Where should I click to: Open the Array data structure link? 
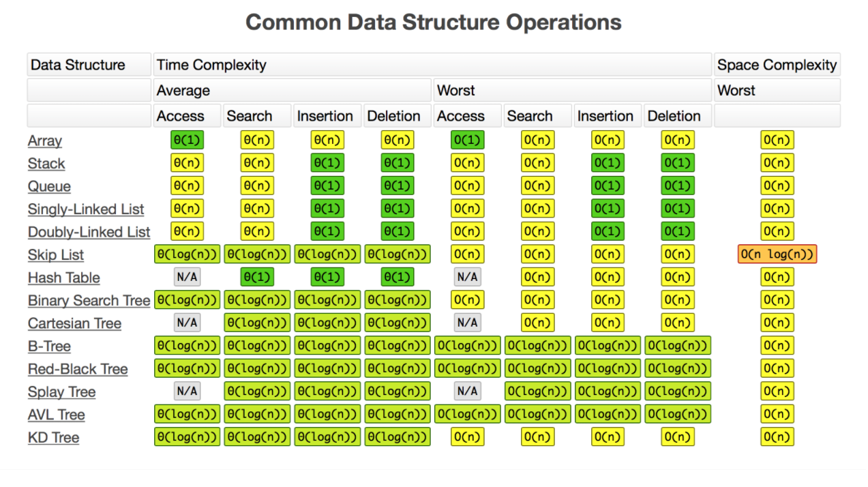point(45,141)
